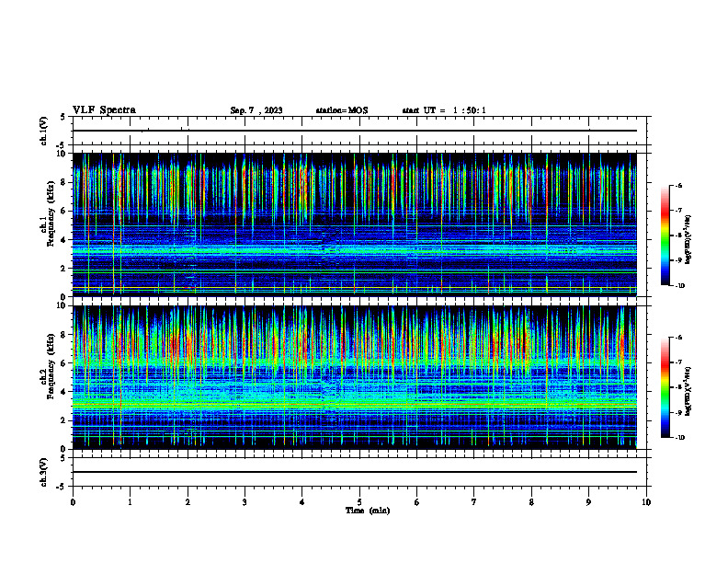The width and height of the screenshot is (728, 563).
Task: Click inside the ch.2 spectrogram panel
Action: (x=354, y=377)
